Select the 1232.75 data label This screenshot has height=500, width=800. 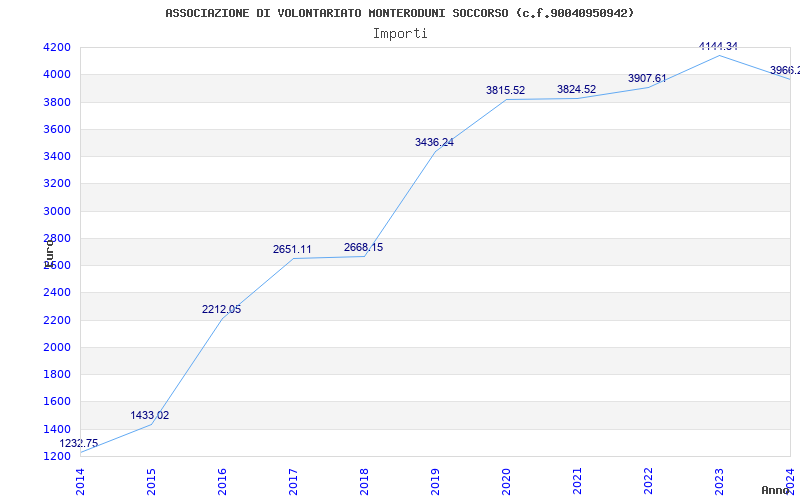click(79, 443)
